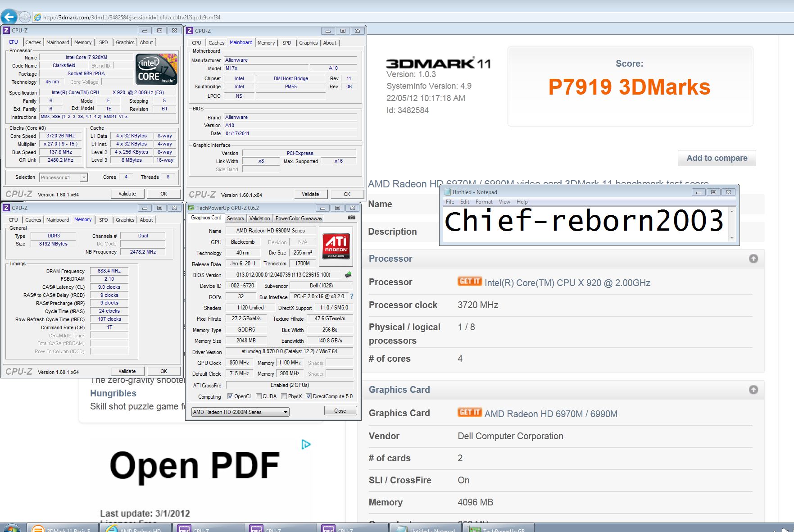The height and width of the screenshot is (532, 794).
Task: Save the BIOS using the chip icon
Action: [348, 275]
